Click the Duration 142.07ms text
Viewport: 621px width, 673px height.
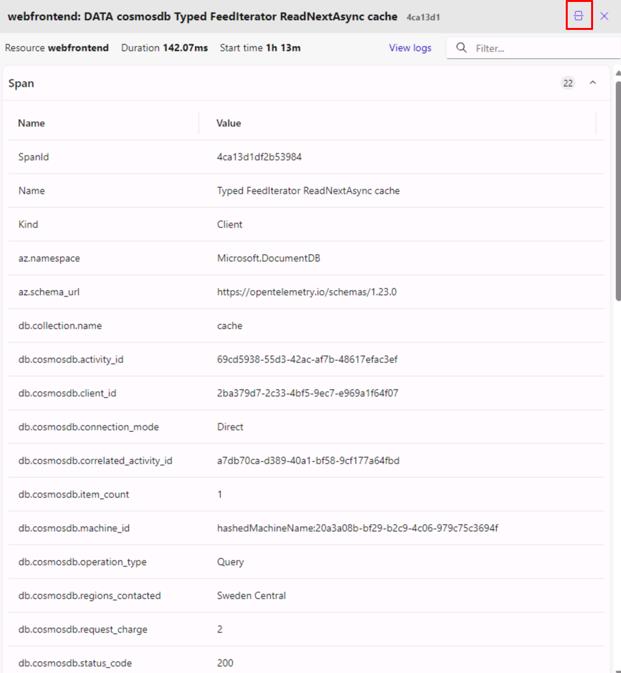[x=164, y=48]
